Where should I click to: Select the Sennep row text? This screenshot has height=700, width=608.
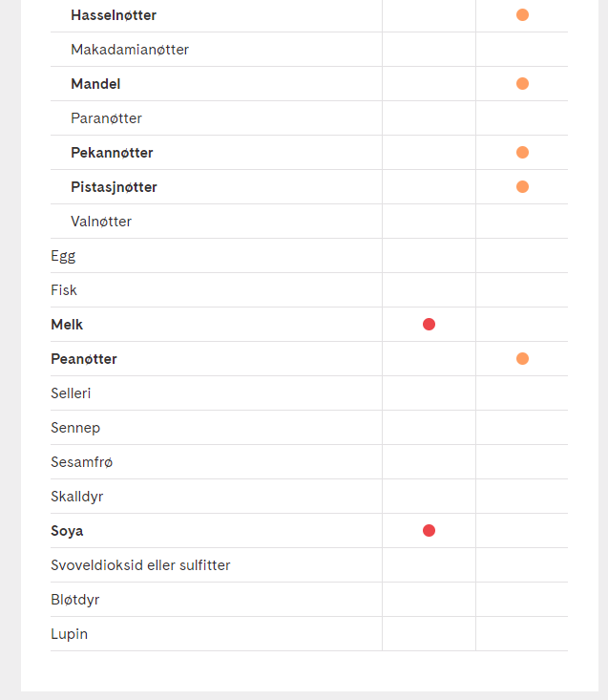coord(75,428)
